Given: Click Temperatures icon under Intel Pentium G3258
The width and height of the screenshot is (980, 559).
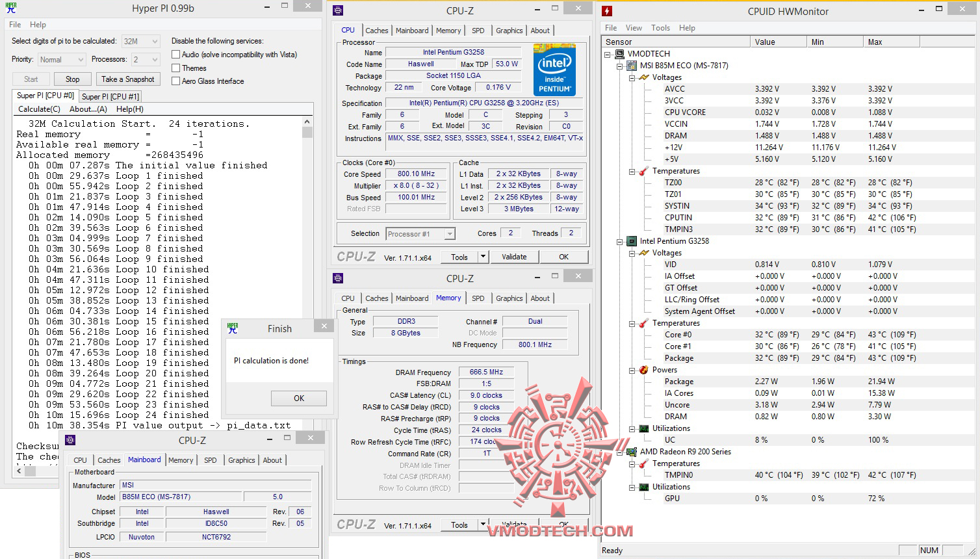Looking at the screenshot, I should click(644, 323).
